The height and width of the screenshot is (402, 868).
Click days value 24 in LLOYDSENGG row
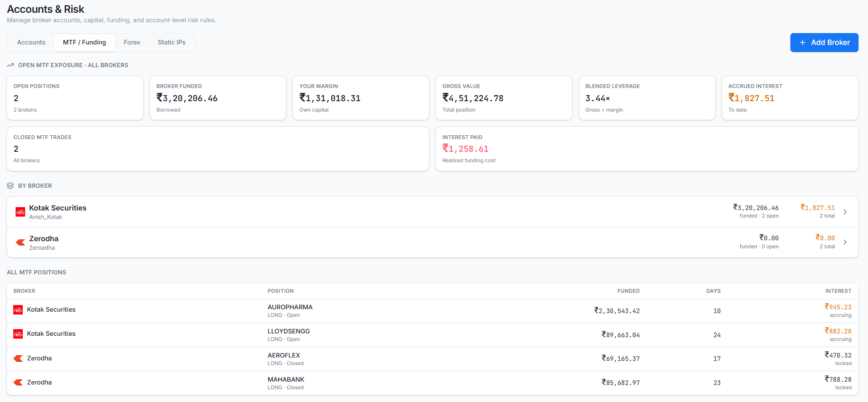[717, 335]
